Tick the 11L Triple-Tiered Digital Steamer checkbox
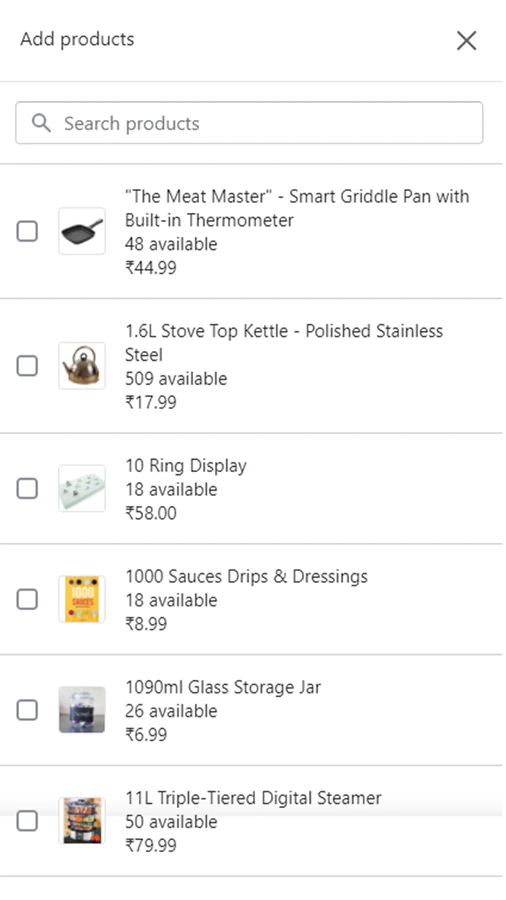Screen dimensions: 506x900 tap(27, 821)
